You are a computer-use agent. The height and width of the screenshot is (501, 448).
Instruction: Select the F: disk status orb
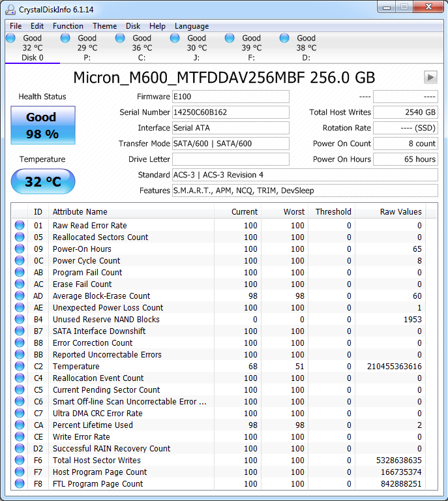click(230, 38)
